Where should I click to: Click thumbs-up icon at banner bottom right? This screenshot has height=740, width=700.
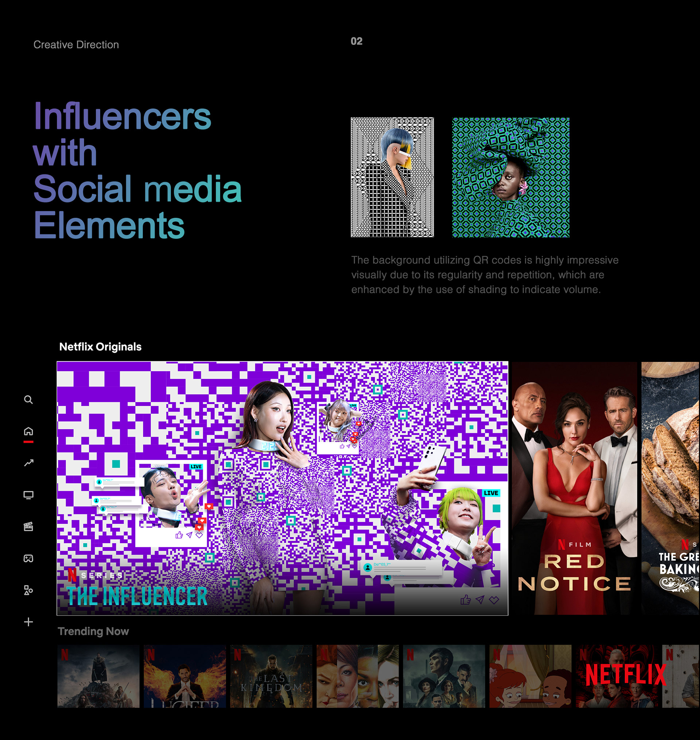pyautogui.click(x=465, y=600)
